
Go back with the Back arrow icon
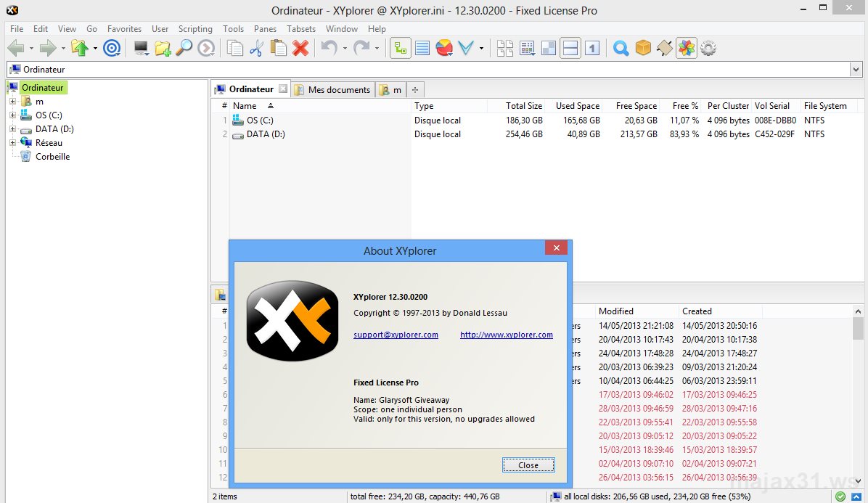coord(15,49)
